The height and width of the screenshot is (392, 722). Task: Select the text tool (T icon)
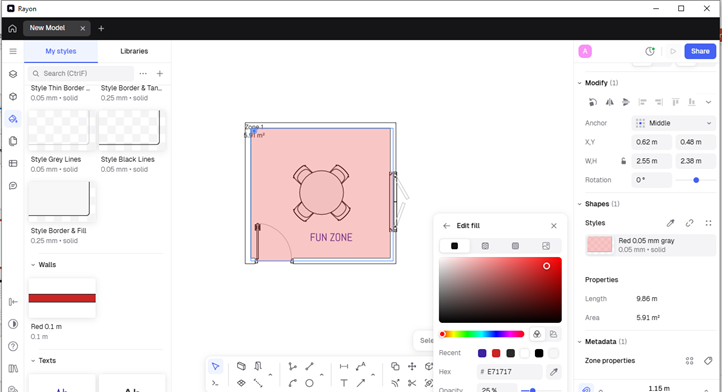coord(344,383)
